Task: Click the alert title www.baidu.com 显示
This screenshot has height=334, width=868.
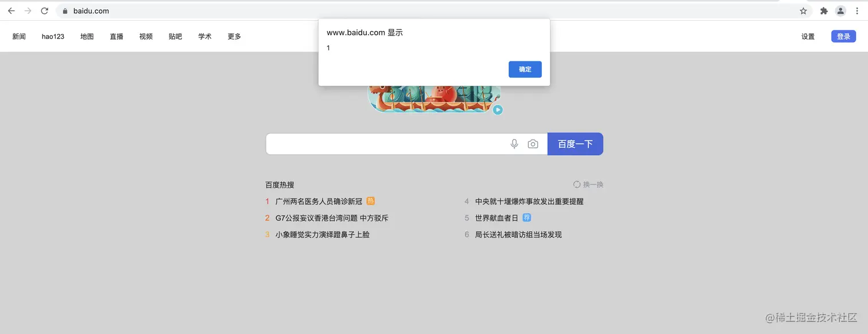Action: 365,33
